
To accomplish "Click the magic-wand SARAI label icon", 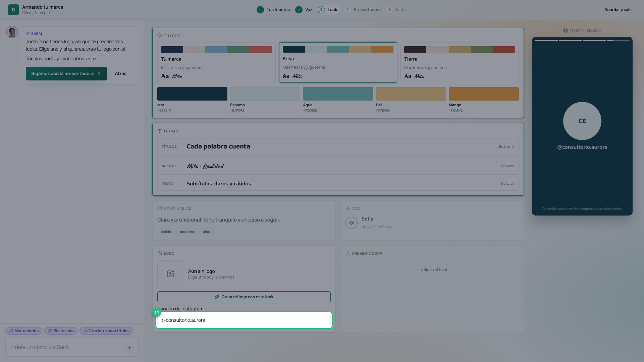I will tap(28, 34).
